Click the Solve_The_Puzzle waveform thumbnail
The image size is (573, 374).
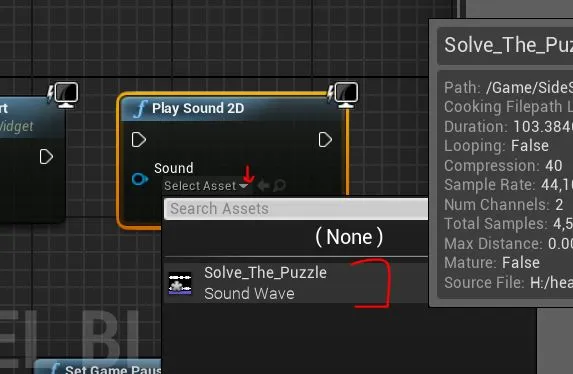click(x=180, y=283)
